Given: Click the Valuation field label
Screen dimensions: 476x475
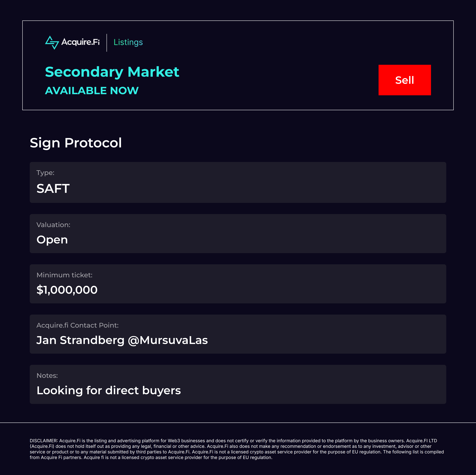Looking at the screenshot, I should 53,225.
